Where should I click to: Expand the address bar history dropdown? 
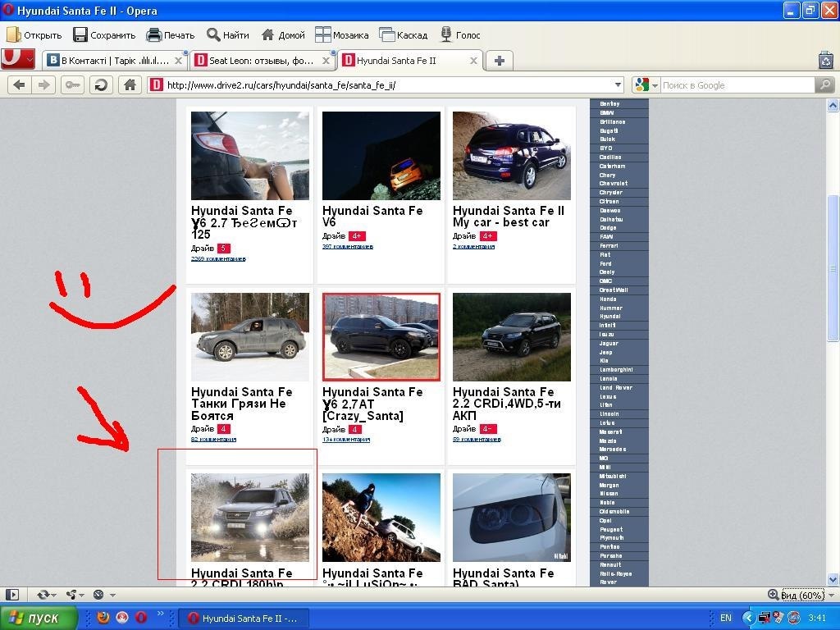tap(618, 84)
